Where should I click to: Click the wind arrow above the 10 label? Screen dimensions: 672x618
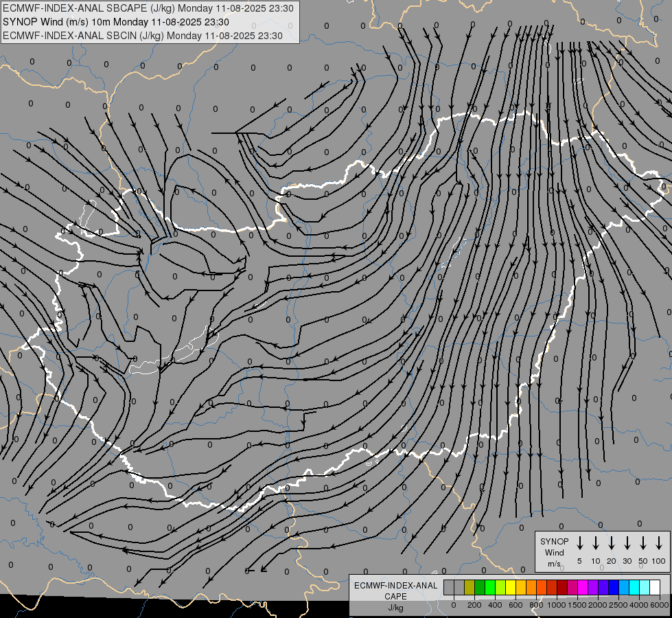click(596, 543)
